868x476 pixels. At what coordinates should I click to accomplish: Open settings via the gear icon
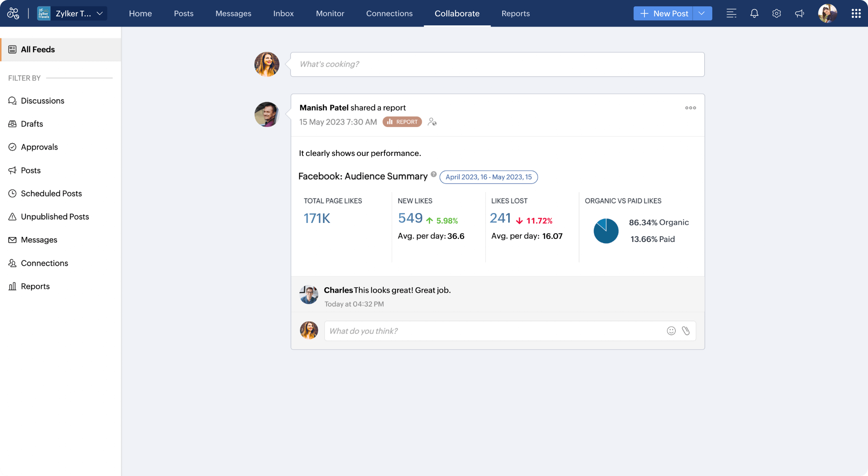click(776, 13)
